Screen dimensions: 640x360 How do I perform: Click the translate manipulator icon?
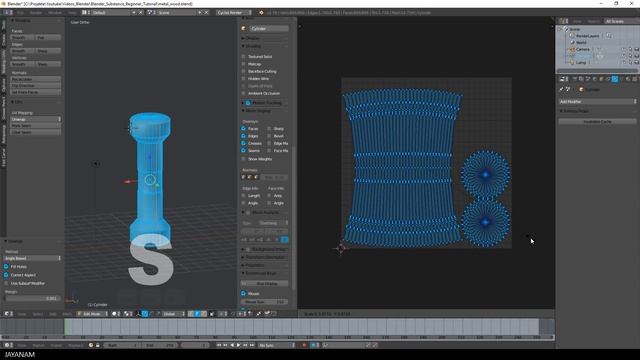(144, 314)
